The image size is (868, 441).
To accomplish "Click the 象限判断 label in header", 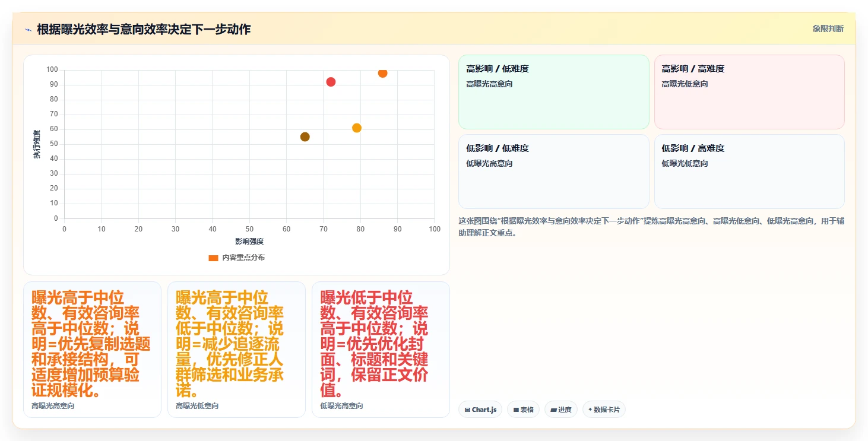I will tap(828, 29).
